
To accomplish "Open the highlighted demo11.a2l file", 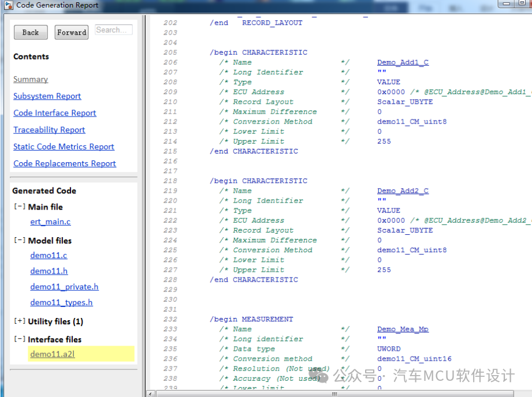I will click(x=52, y=354).
